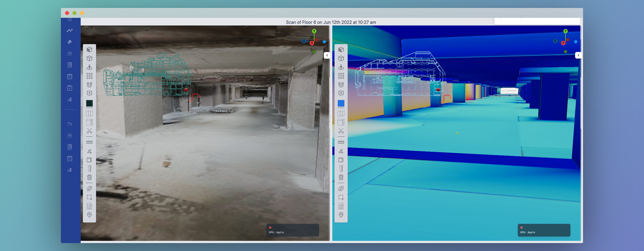Select solid cube view in left viewer toolbar
The width and height of the screenshot is (644, 251).
point(89,50)
